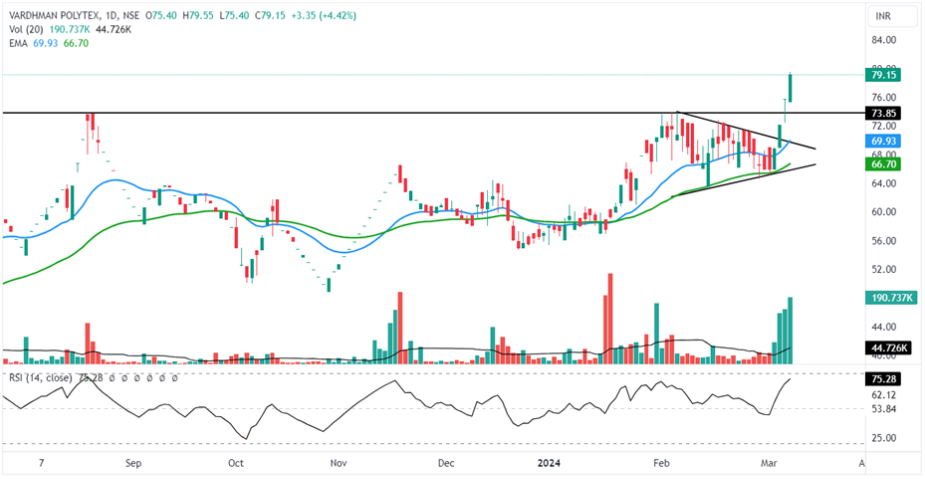The width and height of the screenshot is (925, 479).
Task: Click the 79.15 current price tag on axis
Action: click(x=883, y=75)
